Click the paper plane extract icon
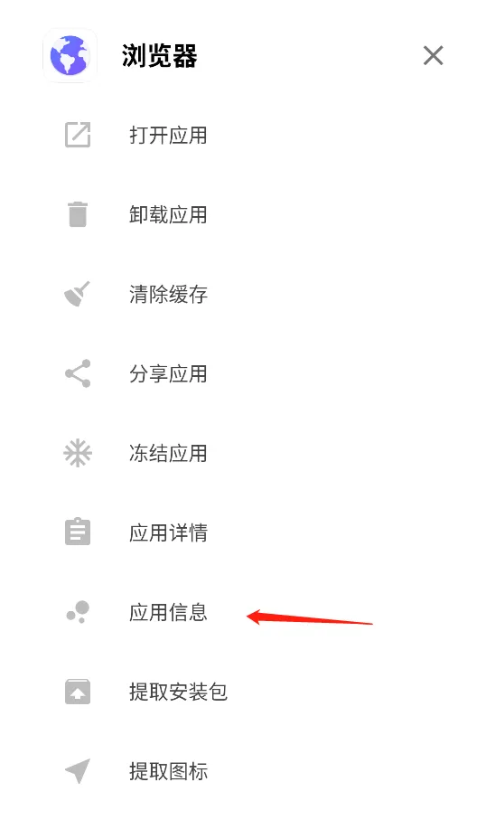 coord(78,771)
